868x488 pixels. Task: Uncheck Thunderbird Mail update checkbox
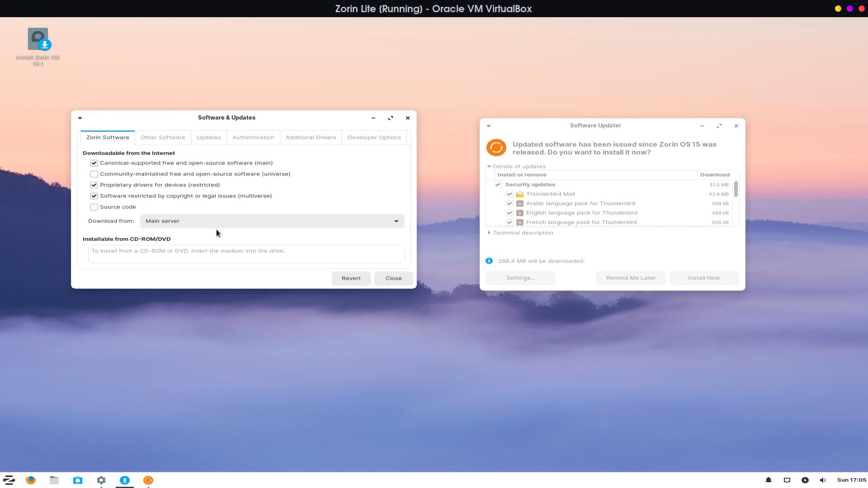[x=509, y=194]
